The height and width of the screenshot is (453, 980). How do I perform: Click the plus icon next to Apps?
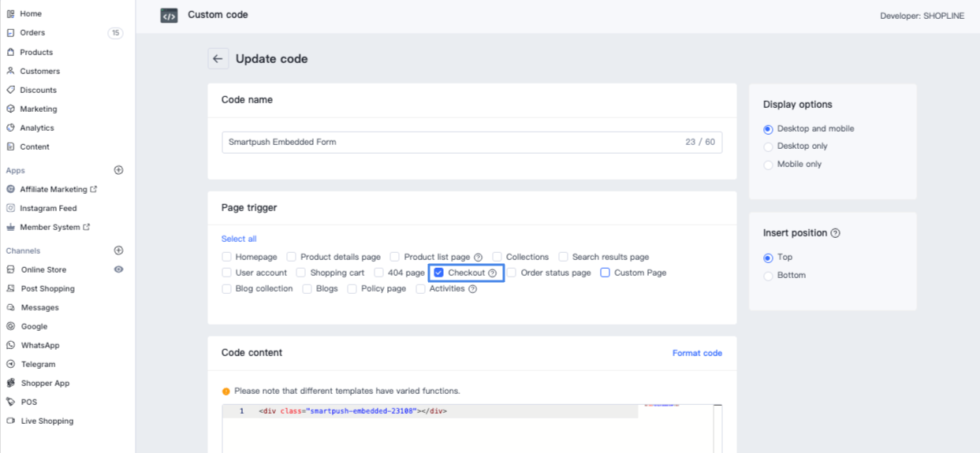(x=119, y=170)
